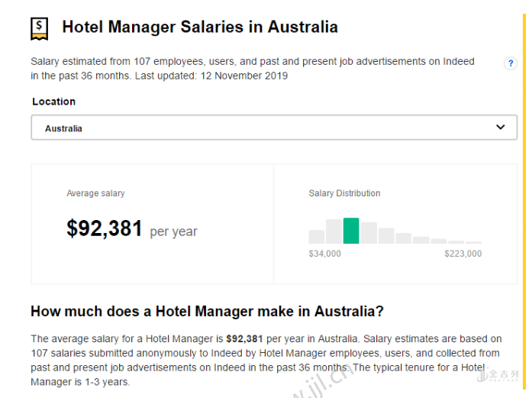Click heading "How much does a Hotel Manager make"
This screenshot has height=398, width=532.
coord(207,312)
